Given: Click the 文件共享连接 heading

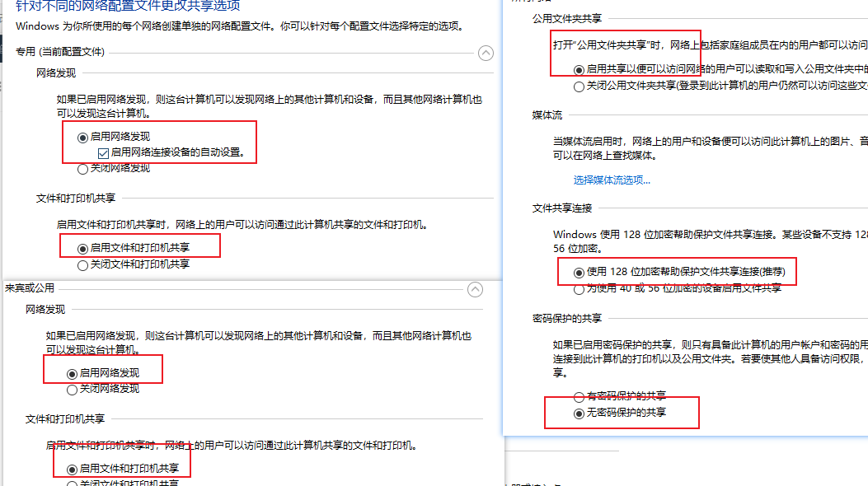Looking at the screenshot, I should pos(562,208).
